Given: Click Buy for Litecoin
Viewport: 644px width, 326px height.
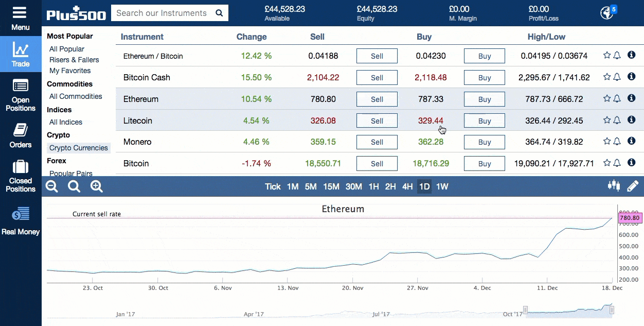Looking at the screenshot, I should point(485,121).
